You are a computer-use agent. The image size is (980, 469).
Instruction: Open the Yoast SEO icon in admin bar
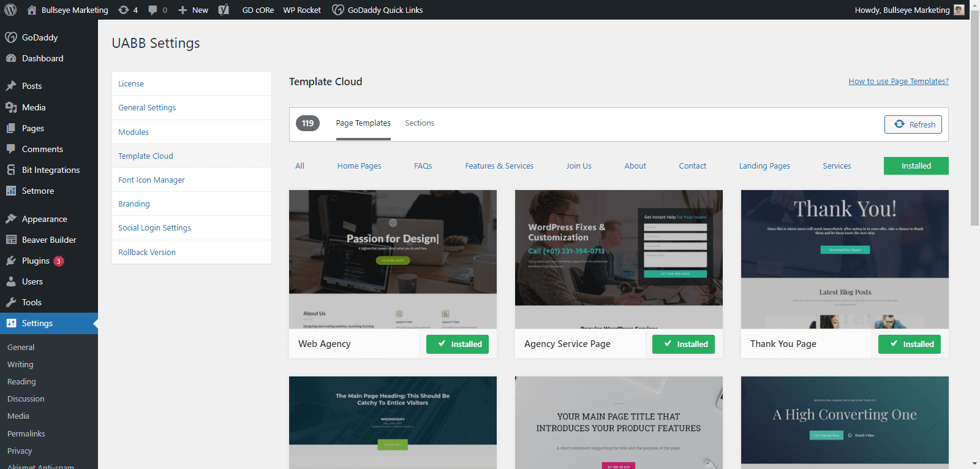(224, 10)
